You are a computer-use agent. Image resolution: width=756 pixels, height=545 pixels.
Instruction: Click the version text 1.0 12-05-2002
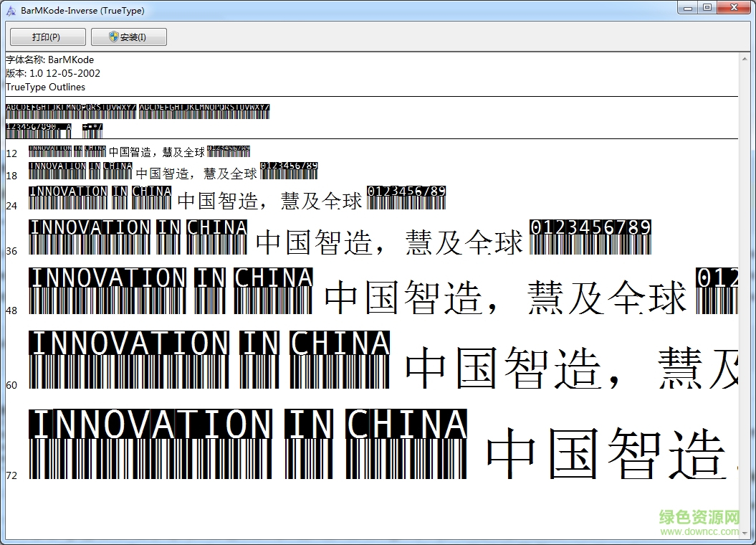click(52, 73)
